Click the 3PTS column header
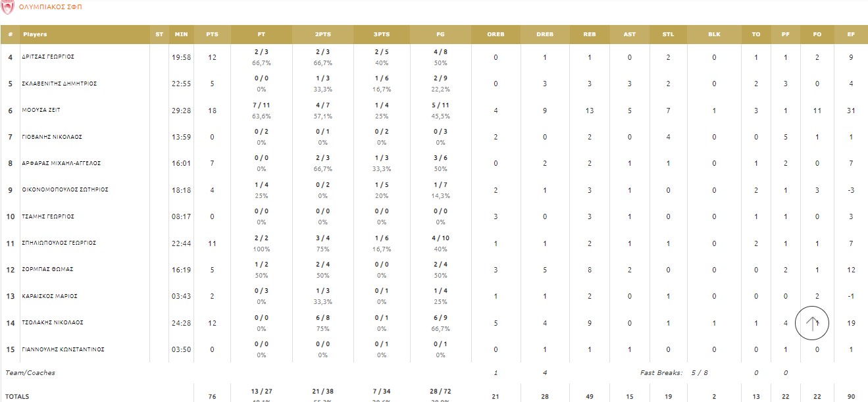The width and height of the screenshot is (868, 402). coord(382,34)
